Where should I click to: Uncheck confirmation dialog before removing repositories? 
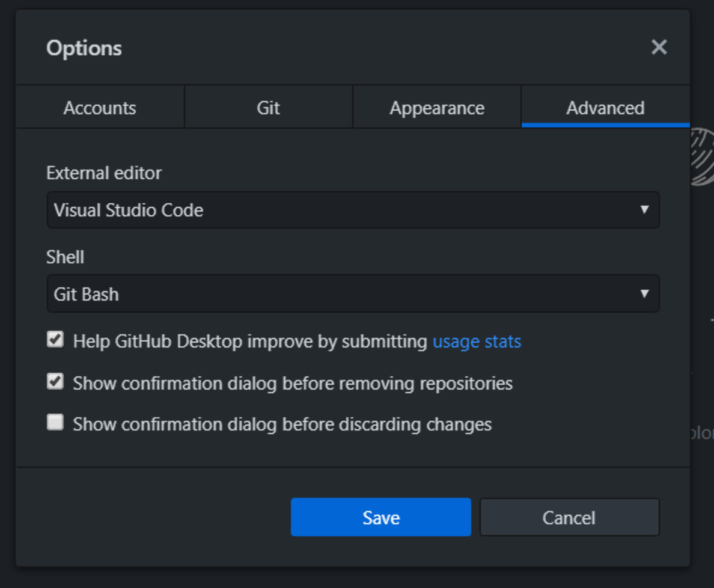click(55, 381)
